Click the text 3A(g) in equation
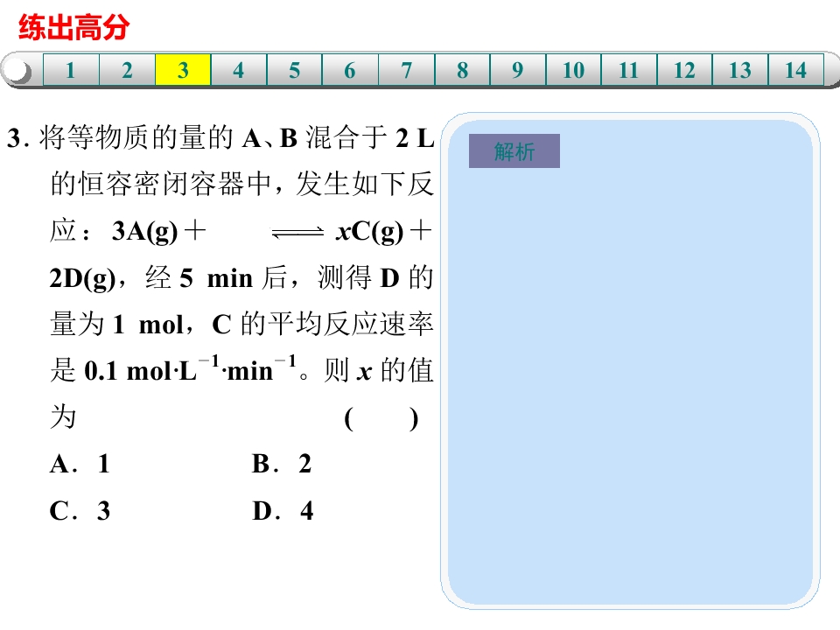 (x=144, y=232)
